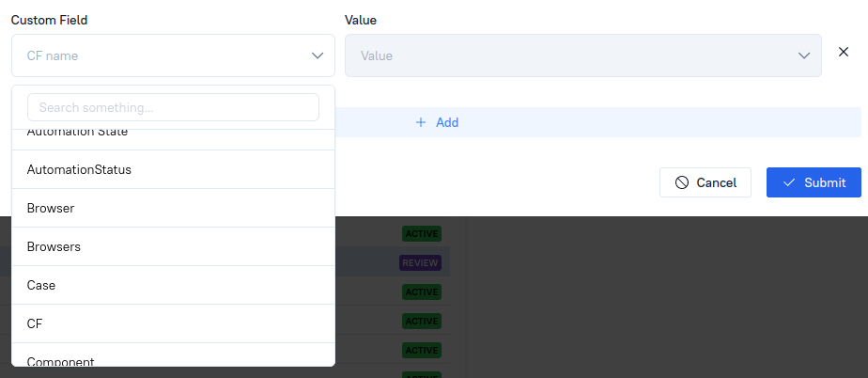Image resolution: width=868 pixels, height=378 pixels.
Task: Click the purple REVIEW status badge
Action: [x=420, y=263]
